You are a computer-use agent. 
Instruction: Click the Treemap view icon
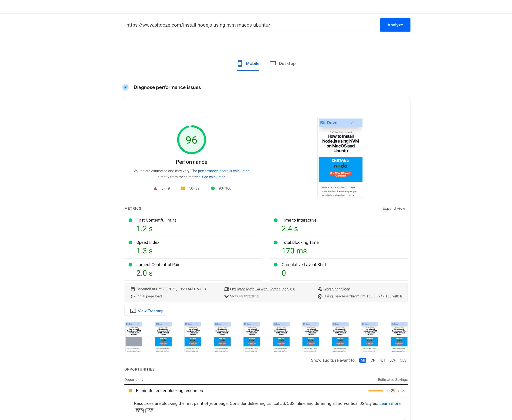click(132, 311)
